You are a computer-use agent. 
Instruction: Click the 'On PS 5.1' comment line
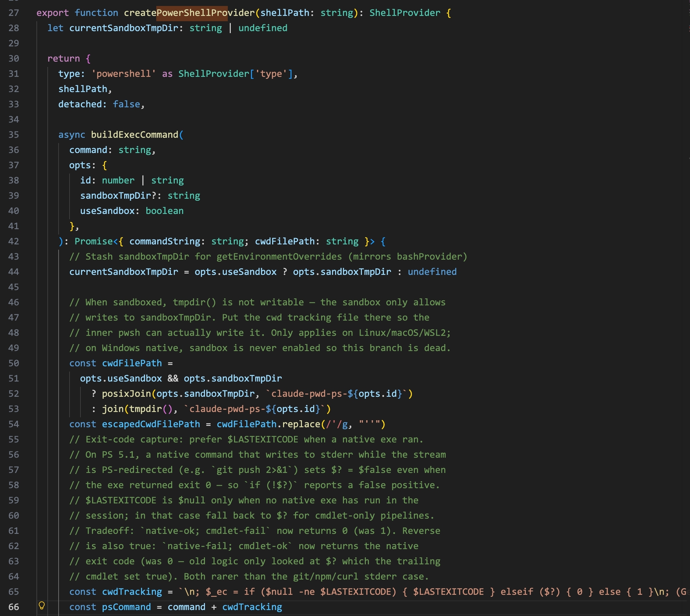click(257, 455)
